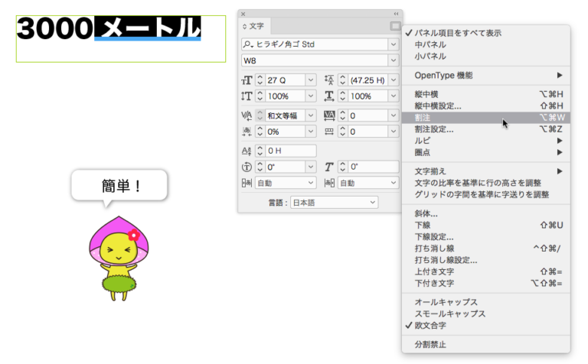This screenshot has height=364, width=588.
Task: Click the tracking icon
Action: (329, 115)
